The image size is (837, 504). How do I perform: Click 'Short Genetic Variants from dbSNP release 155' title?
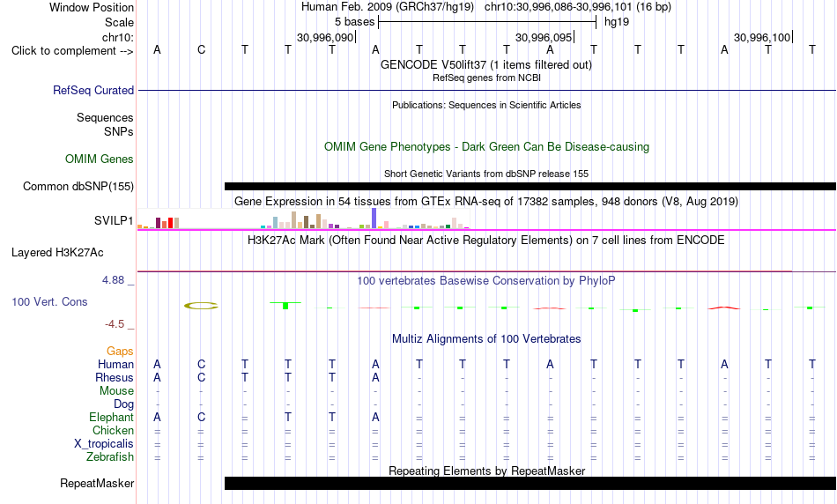[x=486, y=174]
